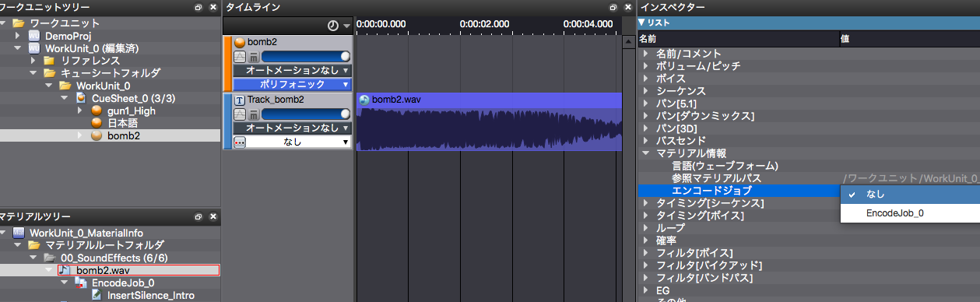The image size is (980, 302).
Task: Select the bomb2.wav clip on the timeline
Action: (489, 121)
